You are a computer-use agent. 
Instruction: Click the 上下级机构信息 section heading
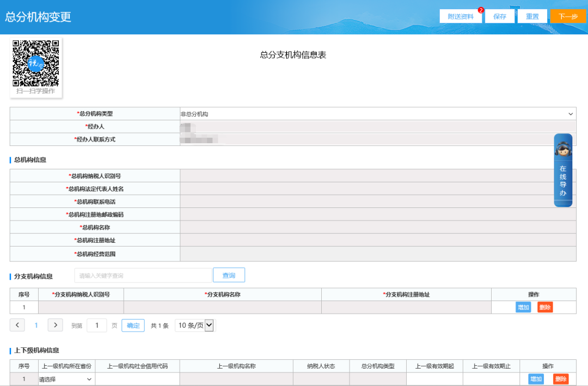(36, 351)
